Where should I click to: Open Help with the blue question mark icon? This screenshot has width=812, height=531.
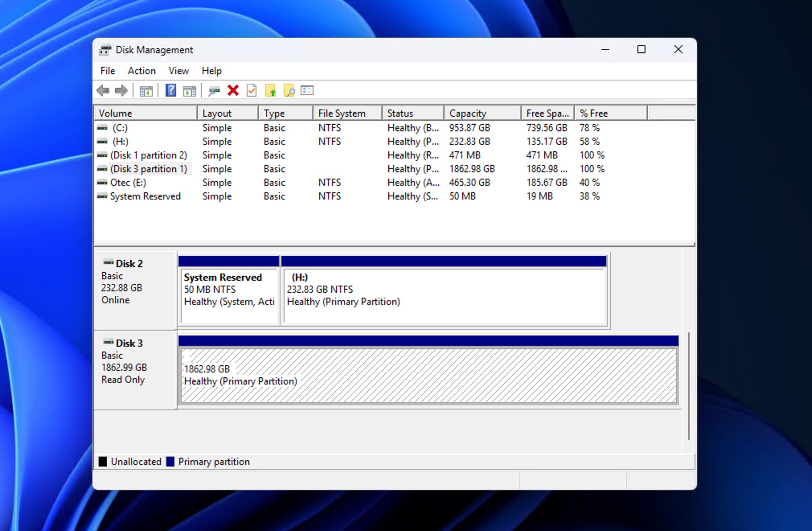[x=171, y=91]
